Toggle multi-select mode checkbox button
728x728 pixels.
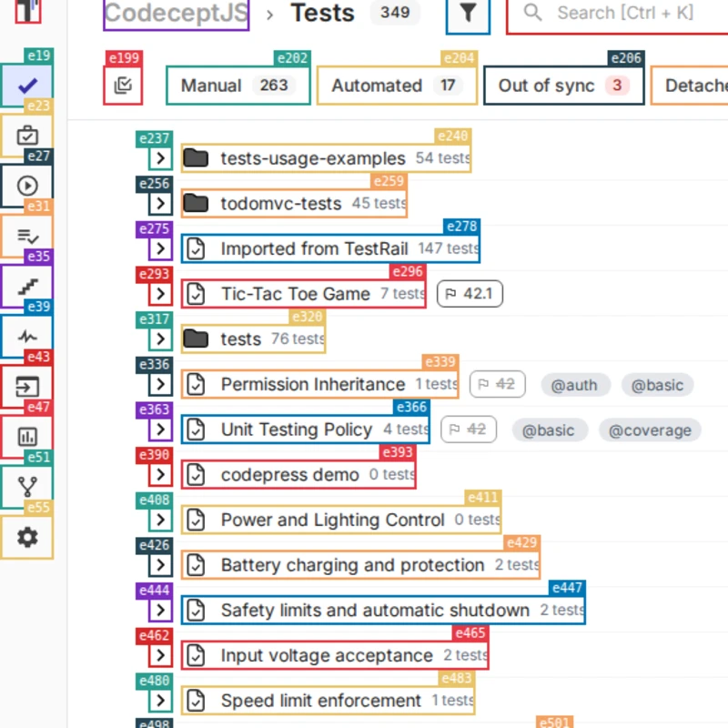tap(123, 86)
